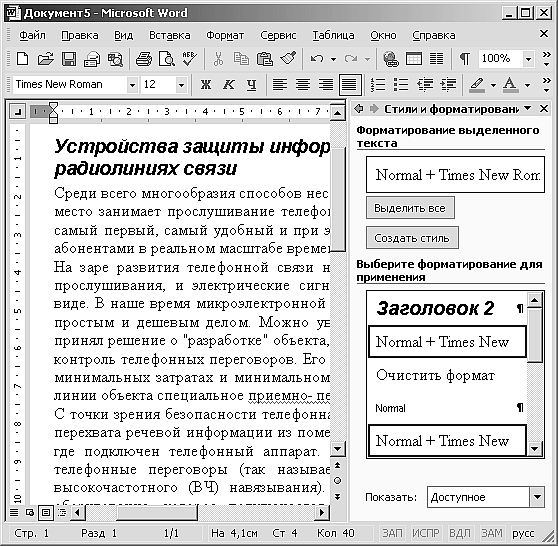Click the bulleted list icon

coord(401,85)
